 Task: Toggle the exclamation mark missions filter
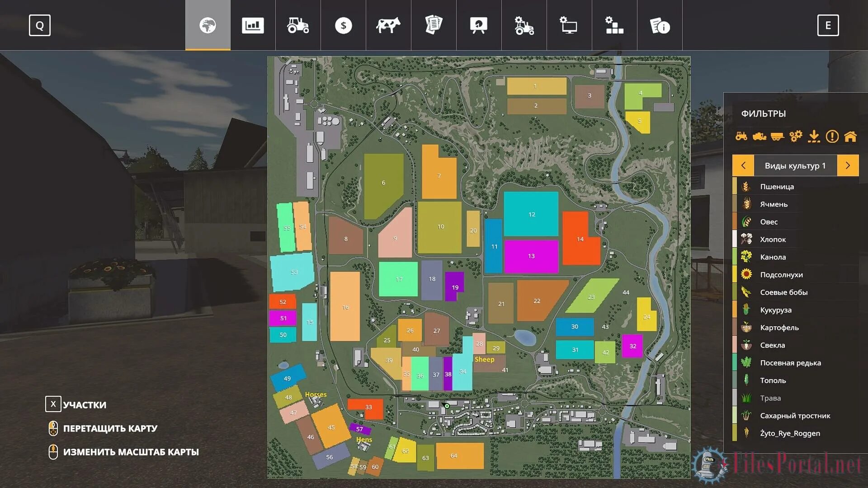832,136
